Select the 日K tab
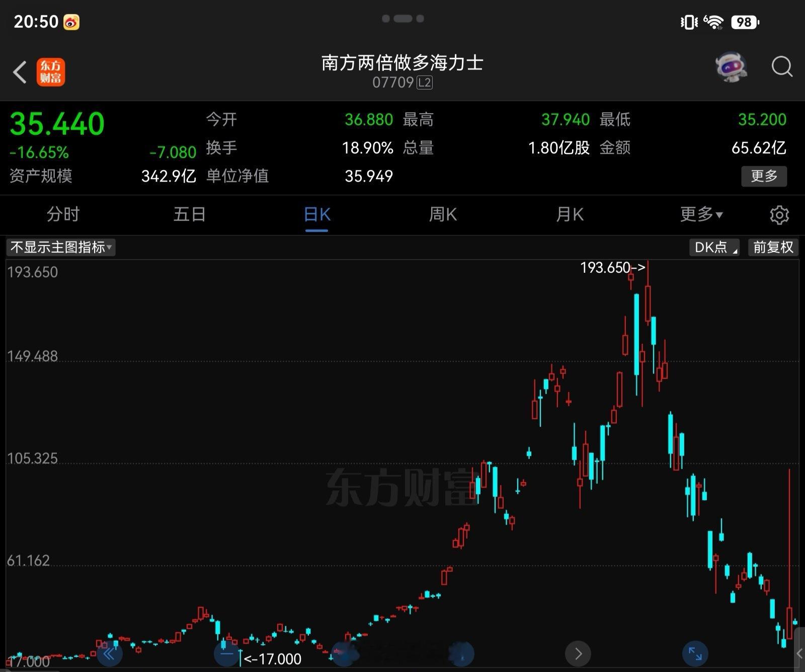Viewport: 805px width, 672px height. (x=317, y=215)
